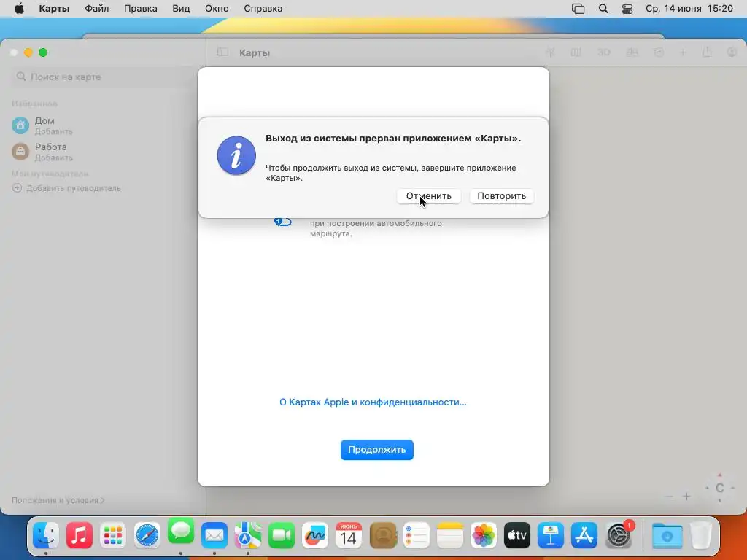Image resolution: width=747 pixels, height=560 pixels.
Task: Open Notes from the Dock
Action: [449, 535]
